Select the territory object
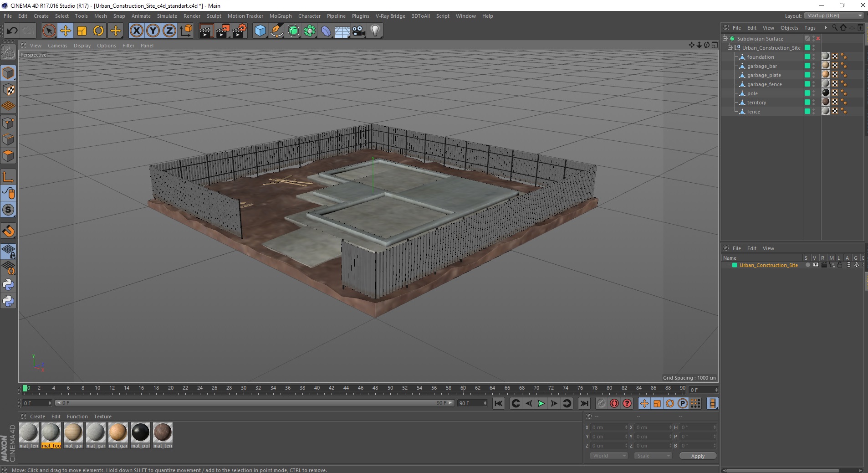This screenshot has width=868, height=473. pos(756,103)
